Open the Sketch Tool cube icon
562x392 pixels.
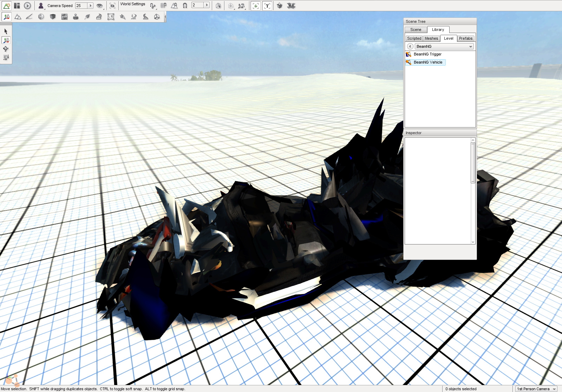click(53, 17)
